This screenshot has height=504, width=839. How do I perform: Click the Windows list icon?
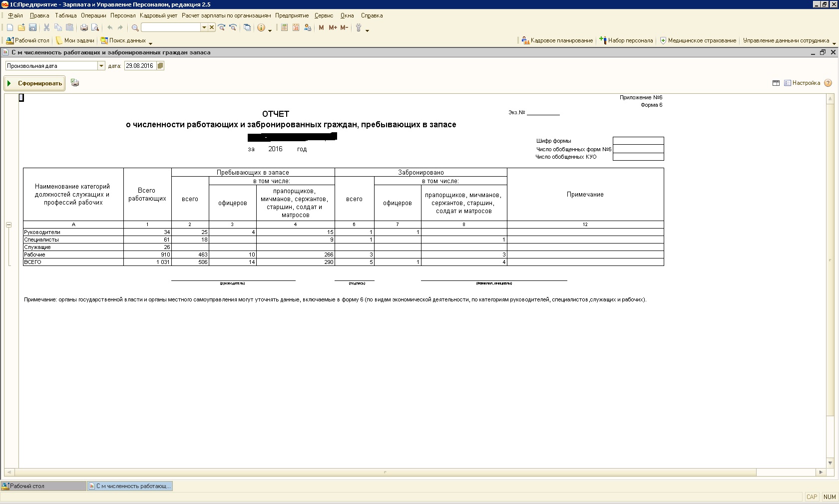[247, 28]
